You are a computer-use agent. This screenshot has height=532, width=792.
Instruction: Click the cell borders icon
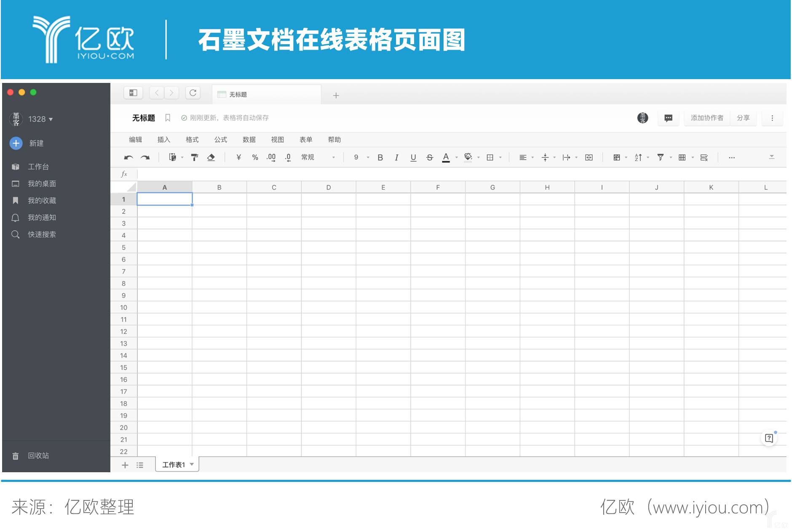pos(490,157)
